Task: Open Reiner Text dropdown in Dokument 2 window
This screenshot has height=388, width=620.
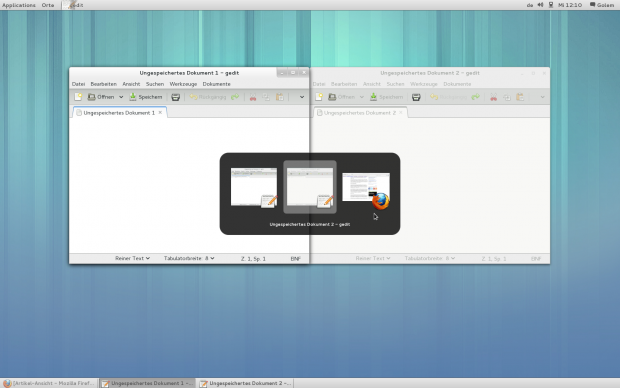Action: click(373, 258)
